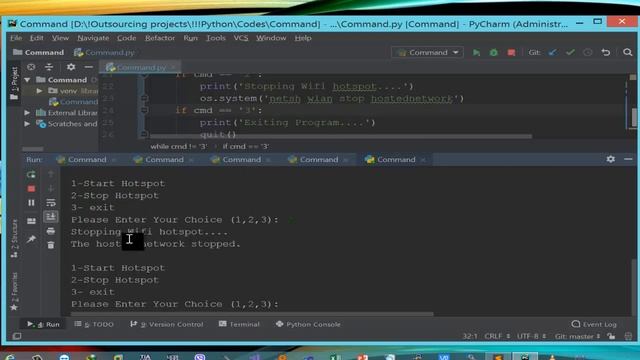Click breadcrumb "while cmd != '3'"
This screenshot has width=640, height=360.
point(179,147)
